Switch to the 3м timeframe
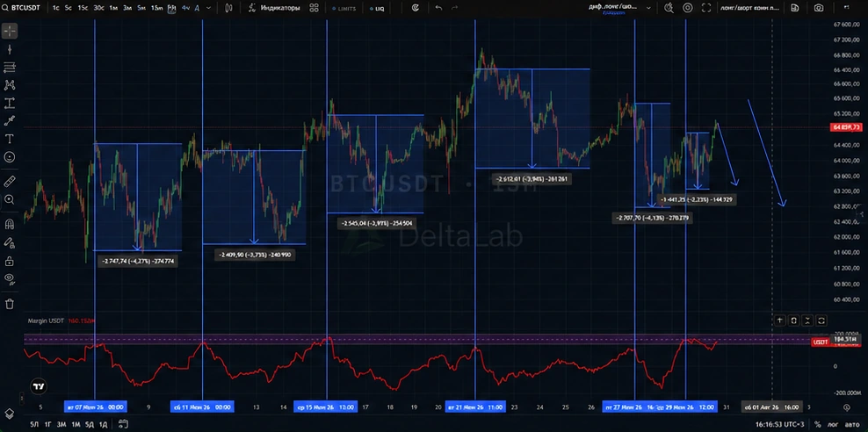The width and height of the screenshot is (868, 432). point(127,8)
